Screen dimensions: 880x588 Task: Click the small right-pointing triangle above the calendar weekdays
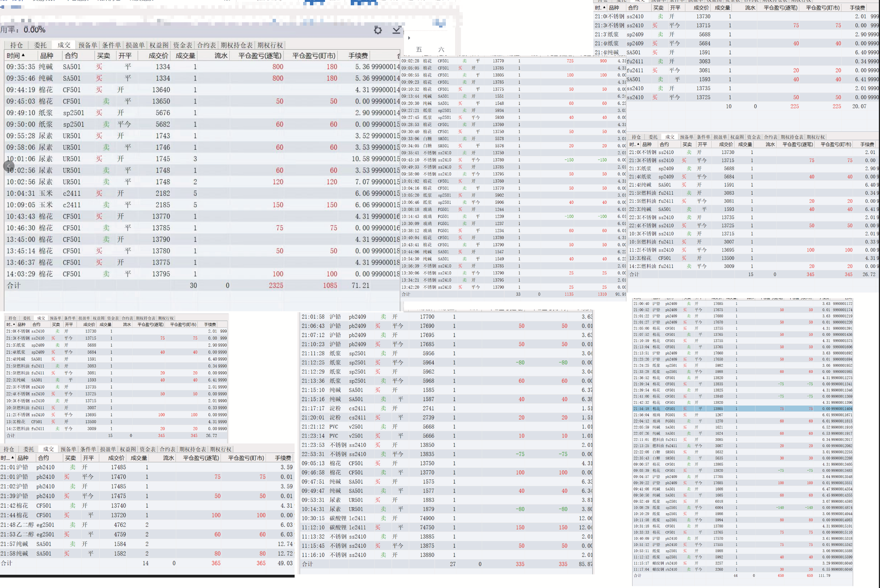pyautogui.click(x=409, y=38)
